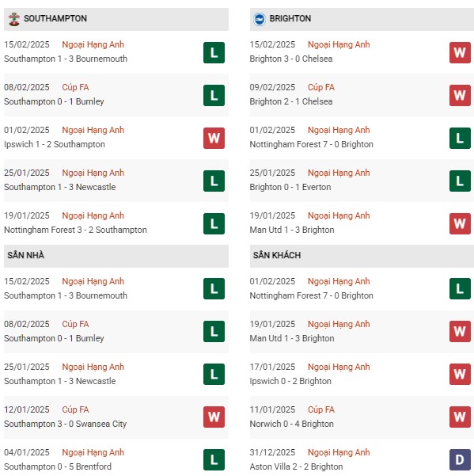
Task: Click the L badge for Southampton 1-3 Bournemouth under Southampton
Action: [x=214, y=53]
